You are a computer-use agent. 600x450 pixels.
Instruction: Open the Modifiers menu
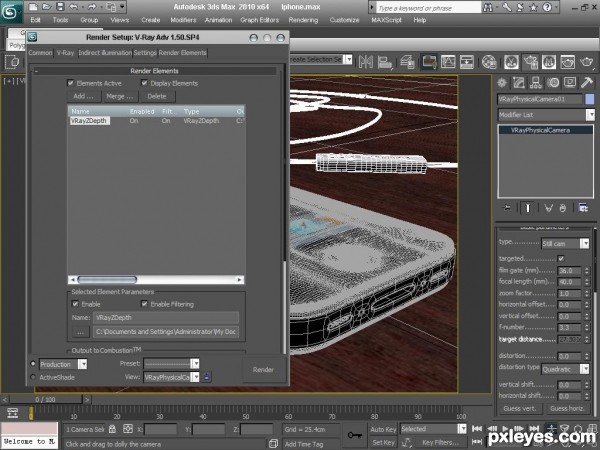[183, 20]
